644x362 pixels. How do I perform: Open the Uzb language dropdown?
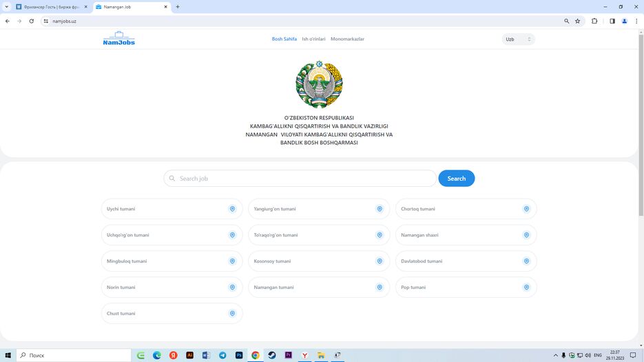(x=519, y=39)
